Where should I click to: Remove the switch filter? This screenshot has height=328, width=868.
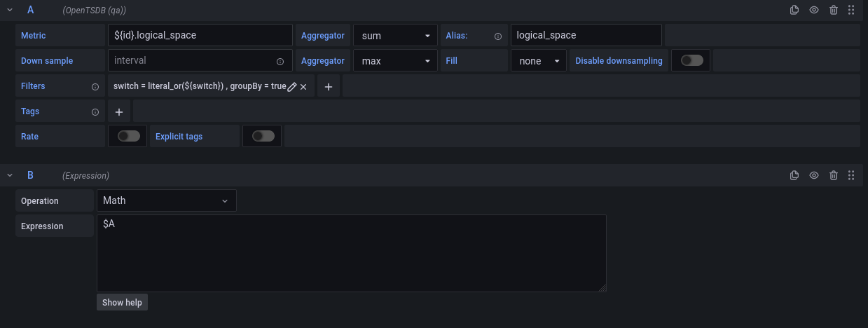pos(303,86)
